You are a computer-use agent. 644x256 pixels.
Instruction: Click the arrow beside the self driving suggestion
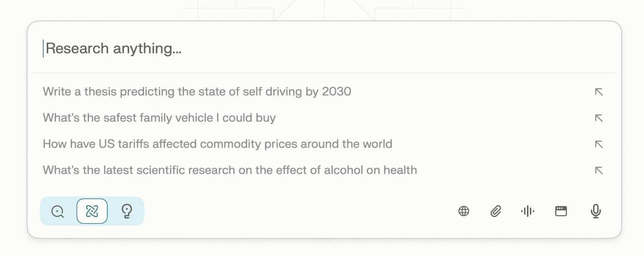click(599, 92)
